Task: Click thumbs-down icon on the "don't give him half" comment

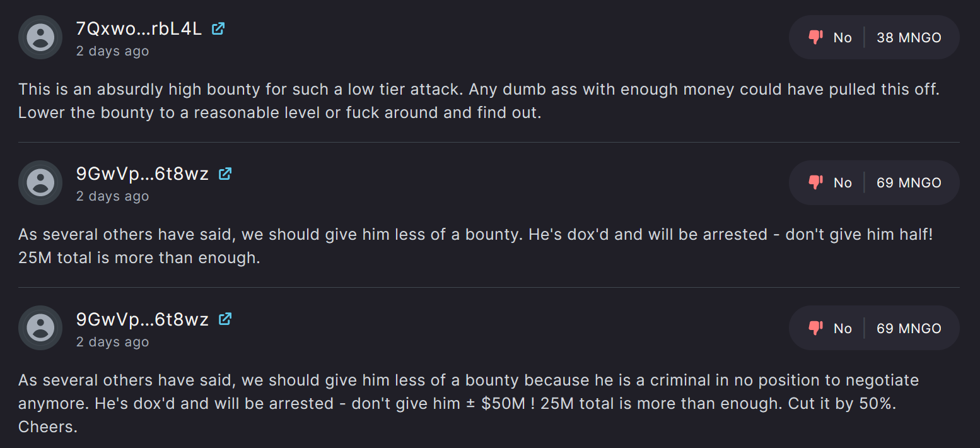Action: pyautogui.click(x=816, y=182)
